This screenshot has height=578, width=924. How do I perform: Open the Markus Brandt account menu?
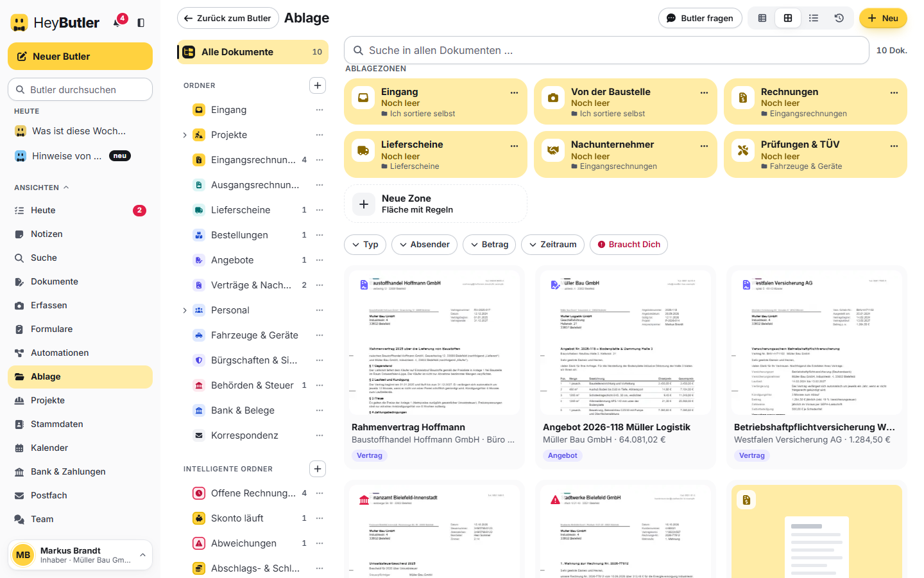click(x=80, y=555)
